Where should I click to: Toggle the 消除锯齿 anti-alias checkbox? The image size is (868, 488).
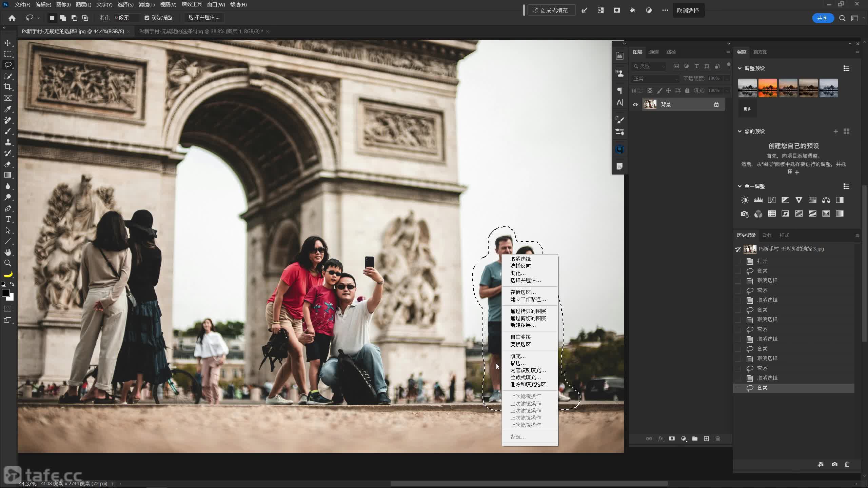pos(147,18)
